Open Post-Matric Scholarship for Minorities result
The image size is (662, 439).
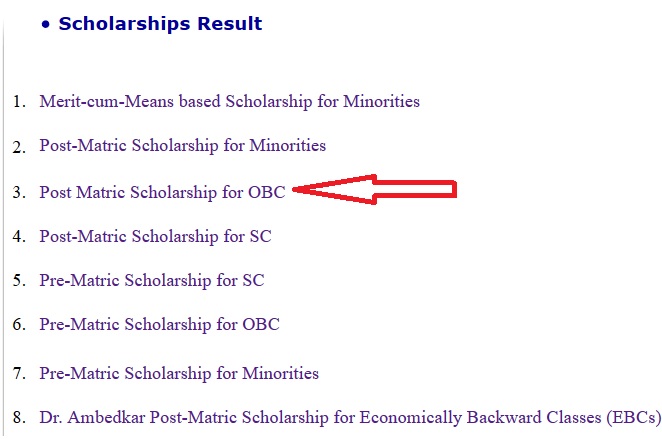[x=182, y=145]
